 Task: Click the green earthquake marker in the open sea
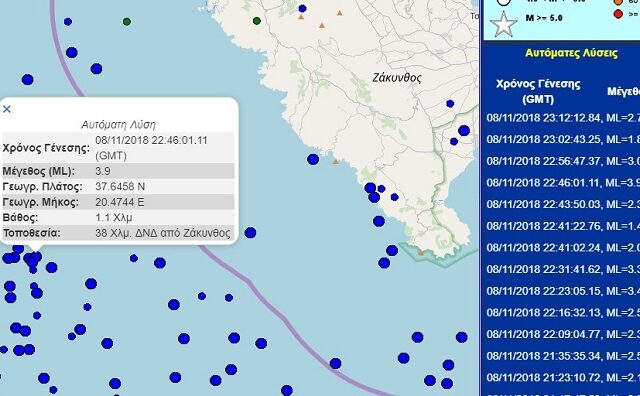coord(127,22)
